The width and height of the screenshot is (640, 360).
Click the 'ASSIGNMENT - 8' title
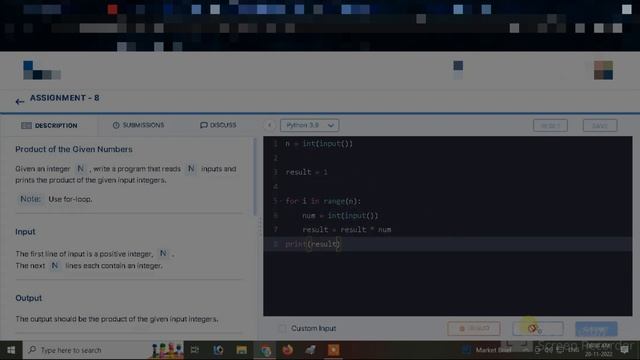[x=64, y=98]
